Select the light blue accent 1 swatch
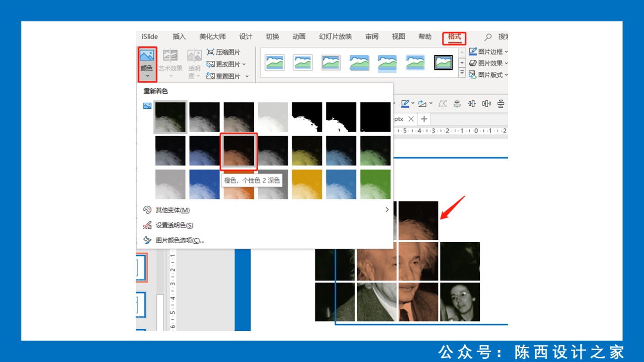This screenshot has width=644, height=362. click(x=204, y=184)
